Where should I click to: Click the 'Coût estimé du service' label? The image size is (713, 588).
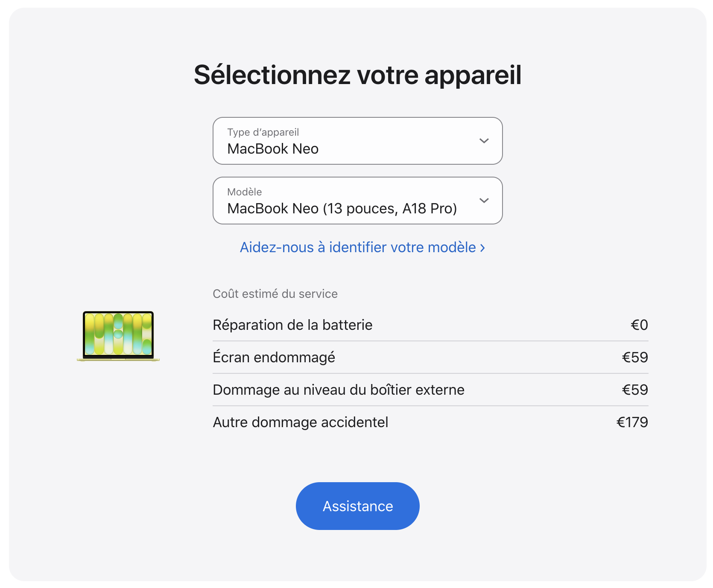[275, 294]
